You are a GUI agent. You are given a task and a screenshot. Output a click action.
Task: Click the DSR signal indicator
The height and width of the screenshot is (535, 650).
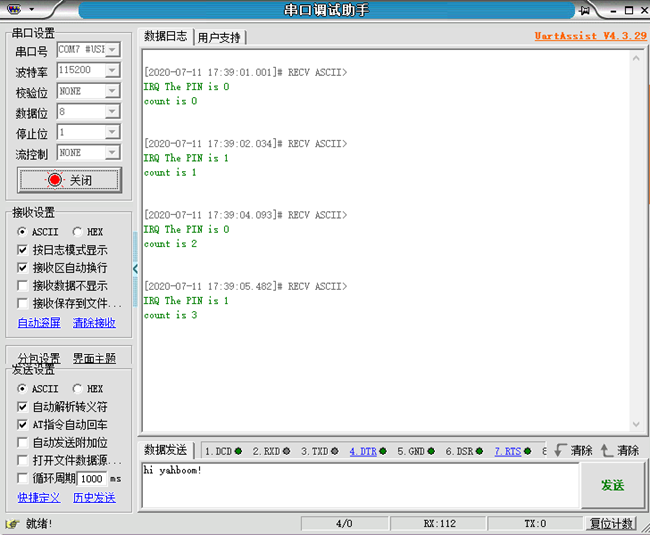[479, 451]
